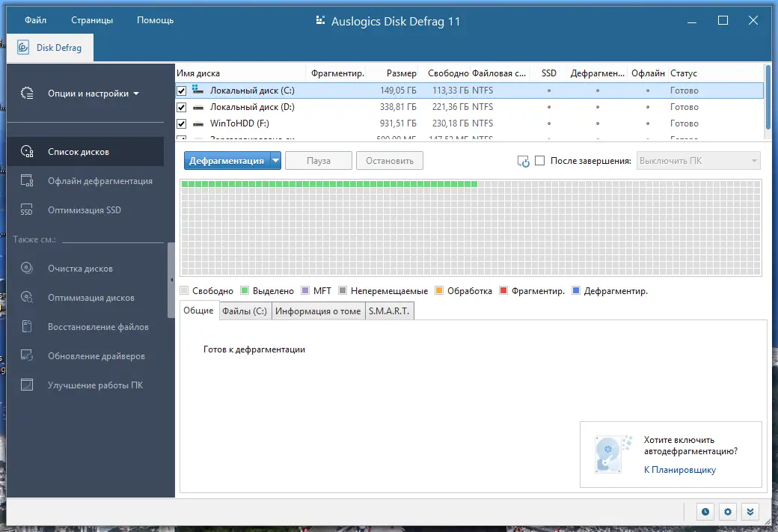
Task: Expand the Дефрагментация mode dropdown arrow
Action: tap(275, 159)
